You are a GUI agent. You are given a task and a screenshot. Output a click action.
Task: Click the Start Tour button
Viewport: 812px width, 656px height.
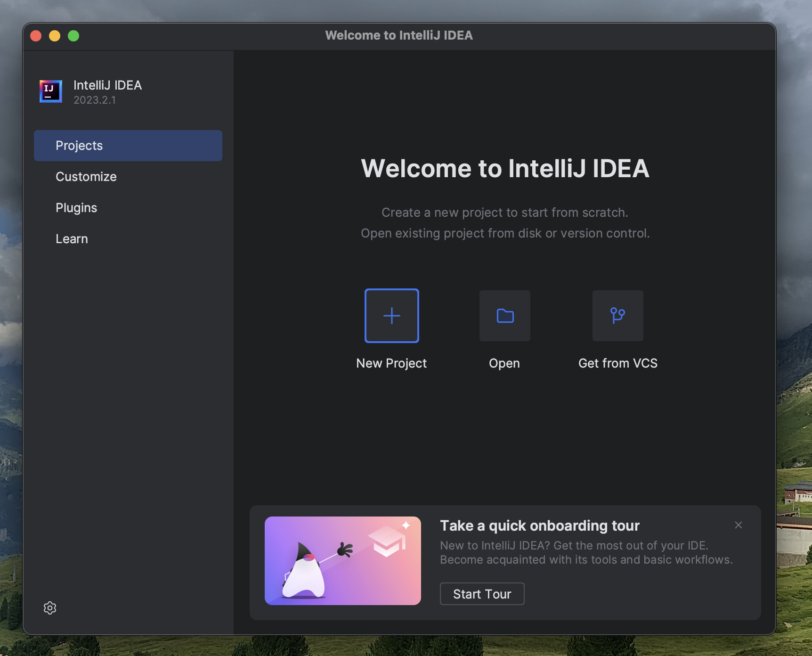coord(482,594)
